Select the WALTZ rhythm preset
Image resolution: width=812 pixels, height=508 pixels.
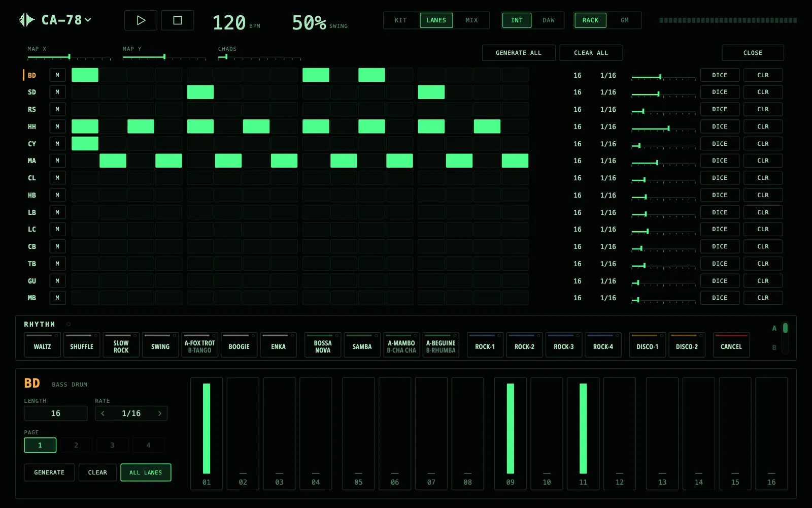42,345
